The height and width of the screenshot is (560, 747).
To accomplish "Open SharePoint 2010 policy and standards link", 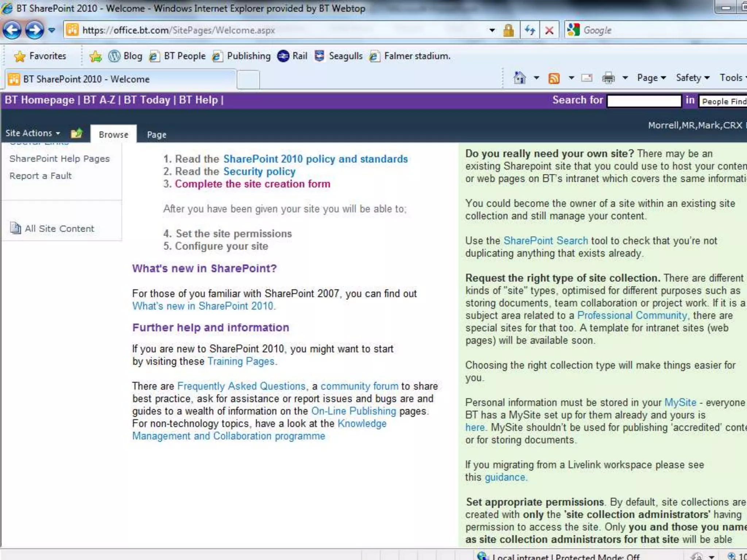I will pos(316,159).
